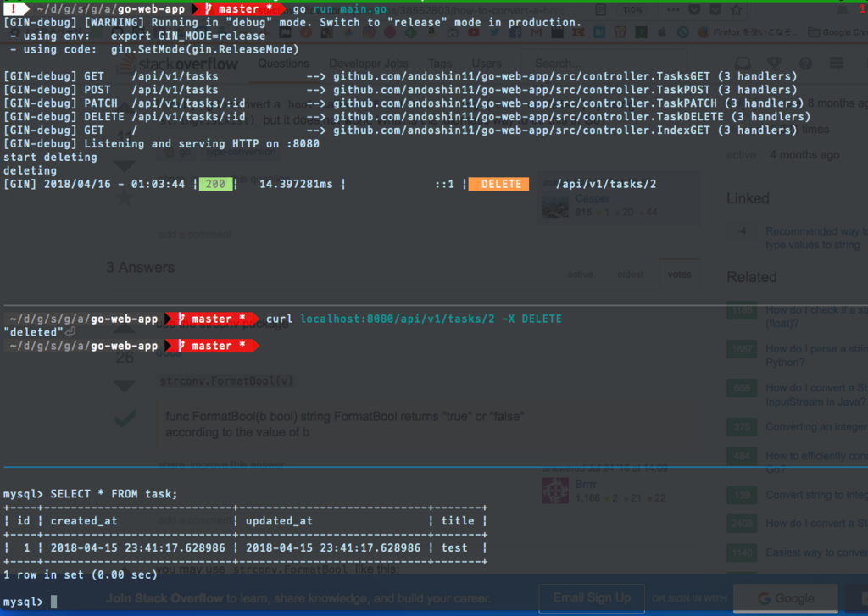Click the Apple bookmark icon in bookmarks bar
This screenshot has width=868, height=616.
[662, 32]
